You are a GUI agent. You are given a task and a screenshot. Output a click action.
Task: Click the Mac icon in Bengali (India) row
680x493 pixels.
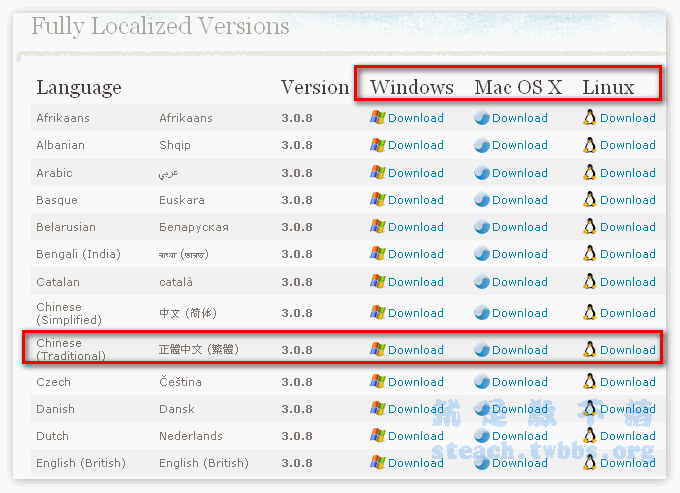pos(482,254)
